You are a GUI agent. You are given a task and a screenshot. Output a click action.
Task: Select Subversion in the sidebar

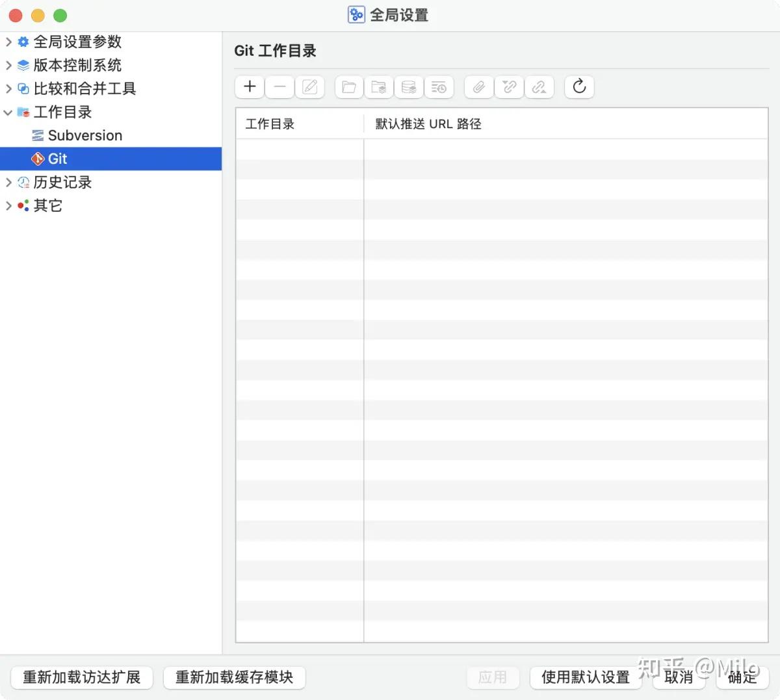(x=85, y=135)
